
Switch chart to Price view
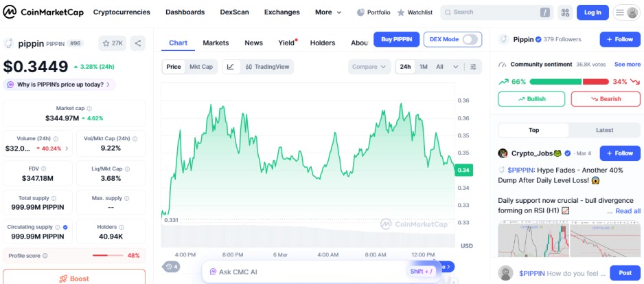pyautogui.click(x=173, y=67)
